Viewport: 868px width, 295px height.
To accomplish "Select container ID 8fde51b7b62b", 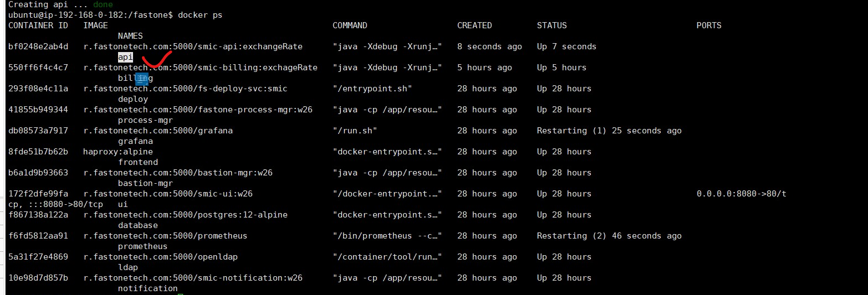I will 38,152.
